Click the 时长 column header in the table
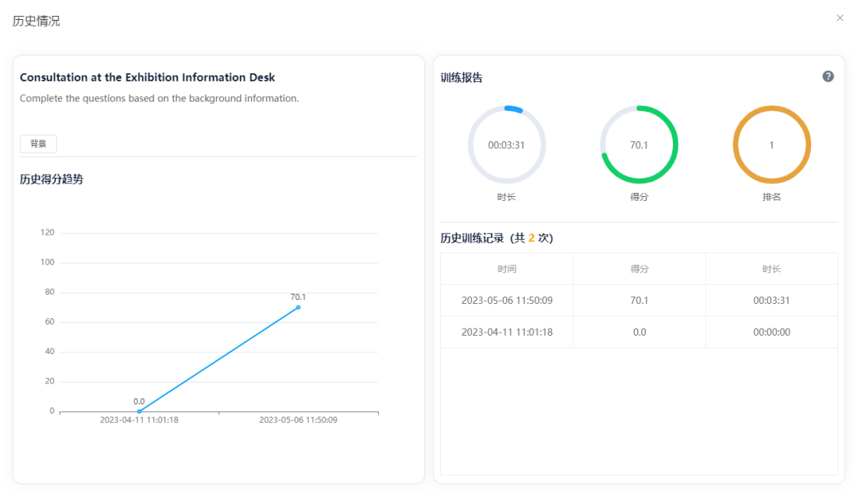 click(x=771, y=269)
